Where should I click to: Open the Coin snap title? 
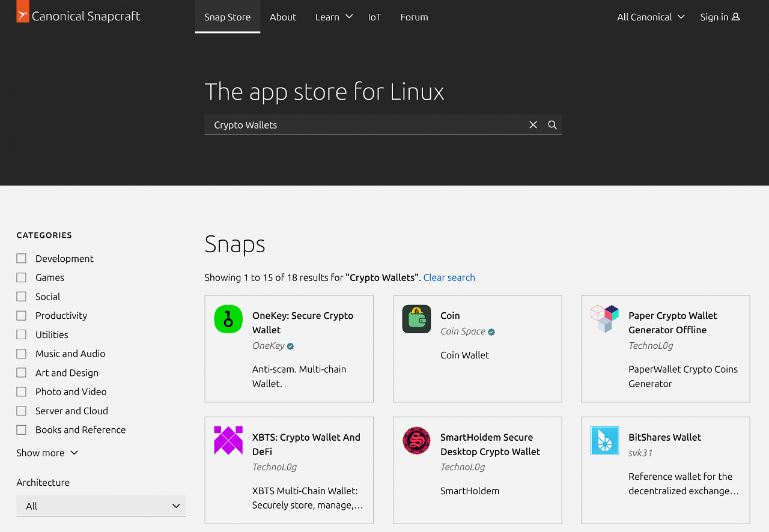point(450,315)
